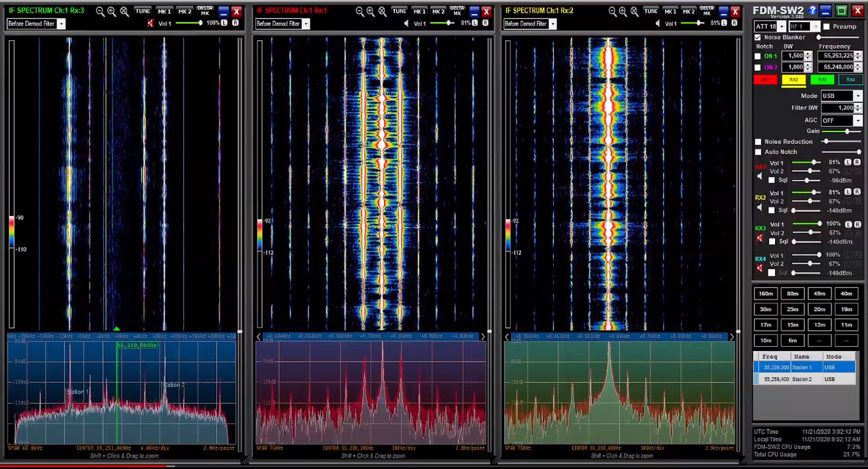The height and width of the screenshot is (469, 868).
Task: Select the green RX3 receiver tab
Action: (822, 79)
